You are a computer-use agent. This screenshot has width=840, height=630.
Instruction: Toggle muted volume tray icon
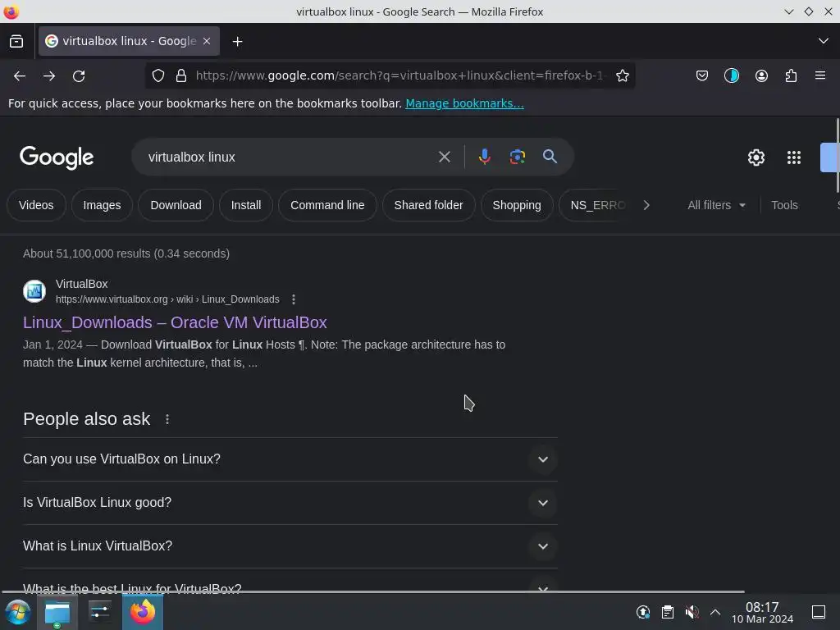coord(692,612)
